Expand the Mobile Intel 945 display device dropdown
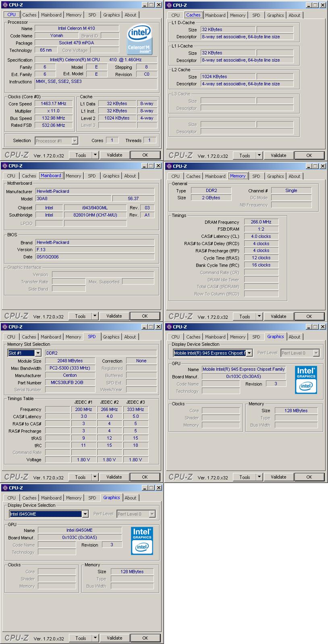The image size is (328, 644). (x=249, y=353)
